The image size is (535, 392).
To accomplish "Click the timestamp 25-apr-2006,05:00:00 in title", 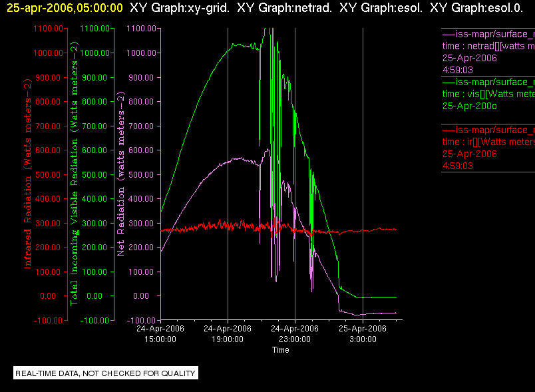I will [x=65, y=8].
